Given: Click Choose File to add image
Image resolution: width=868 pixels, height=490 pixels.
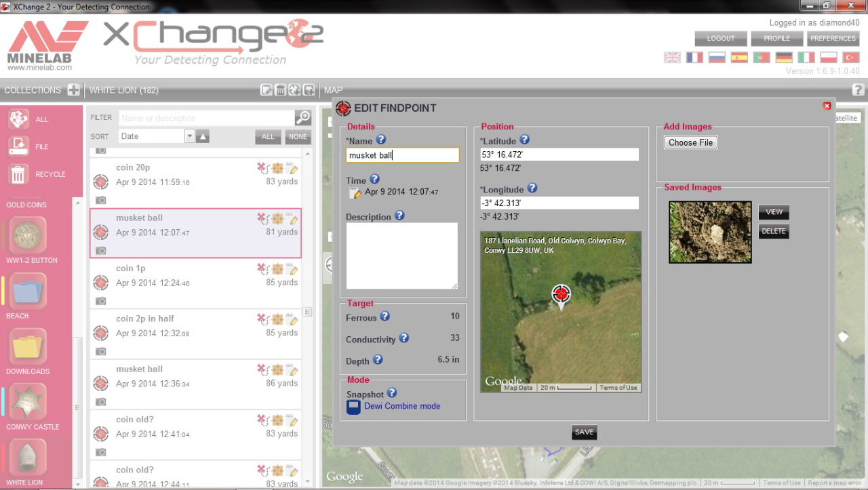Looking at the screenshot, I should coord(690,142).
